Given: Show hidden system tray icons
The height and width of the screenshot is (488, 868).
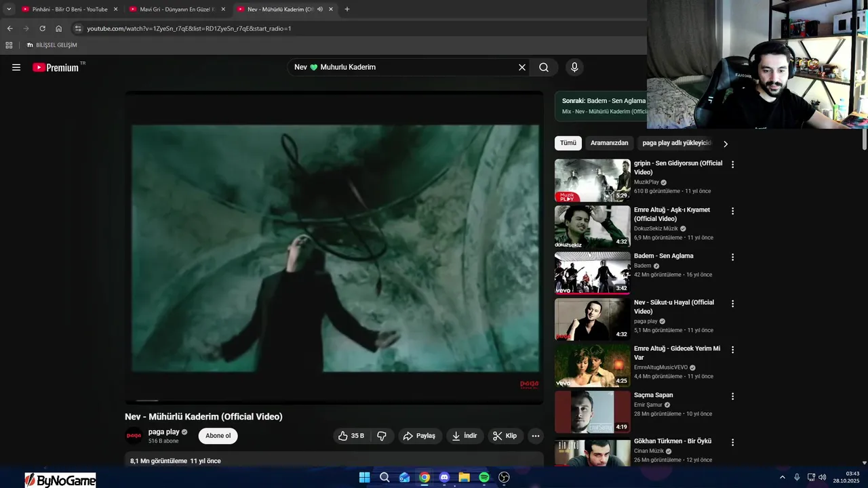Looking at the screenshot, I should pyautogui.click(x=783, y=477).
